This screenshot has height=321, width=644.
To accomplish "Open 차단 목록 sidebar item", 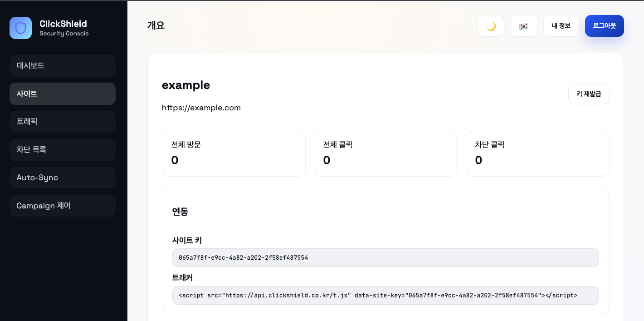I will pos(63,150).
